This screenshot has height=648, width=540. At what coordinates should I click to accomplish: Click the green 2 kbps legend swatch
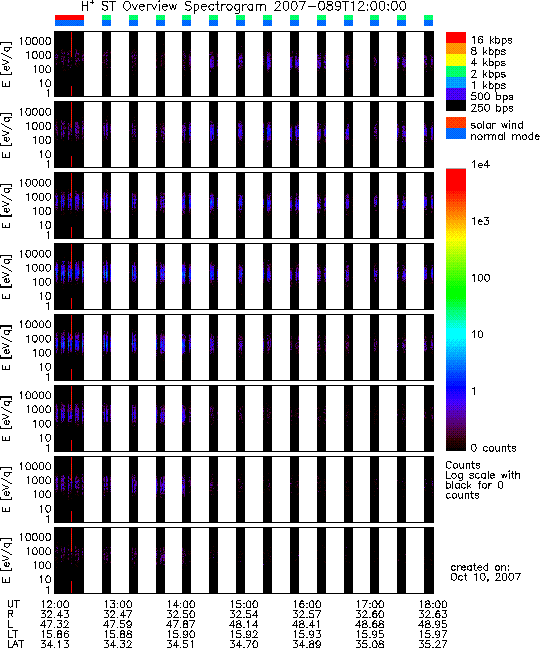(456, 71)
